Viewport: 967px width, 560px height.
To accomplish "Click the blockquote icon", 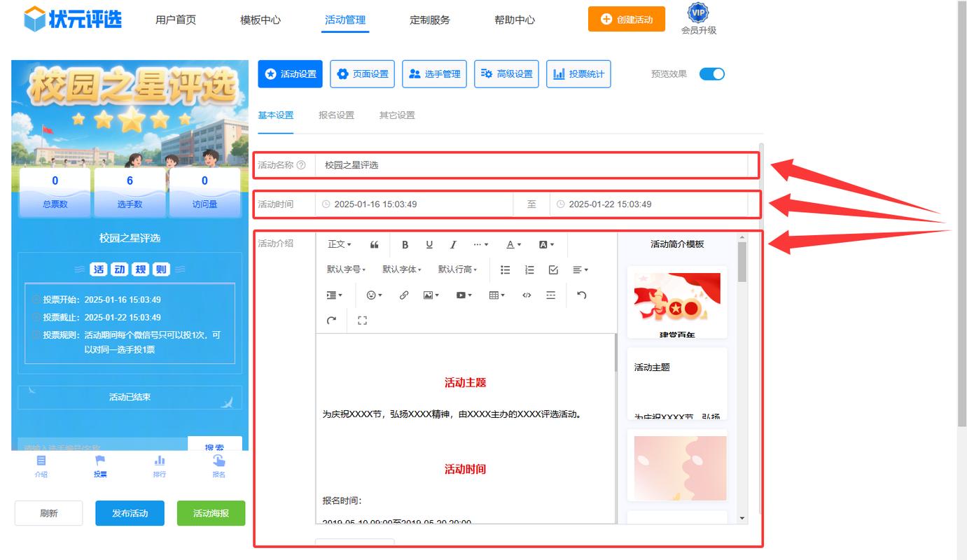I will (x=375, y=244).
